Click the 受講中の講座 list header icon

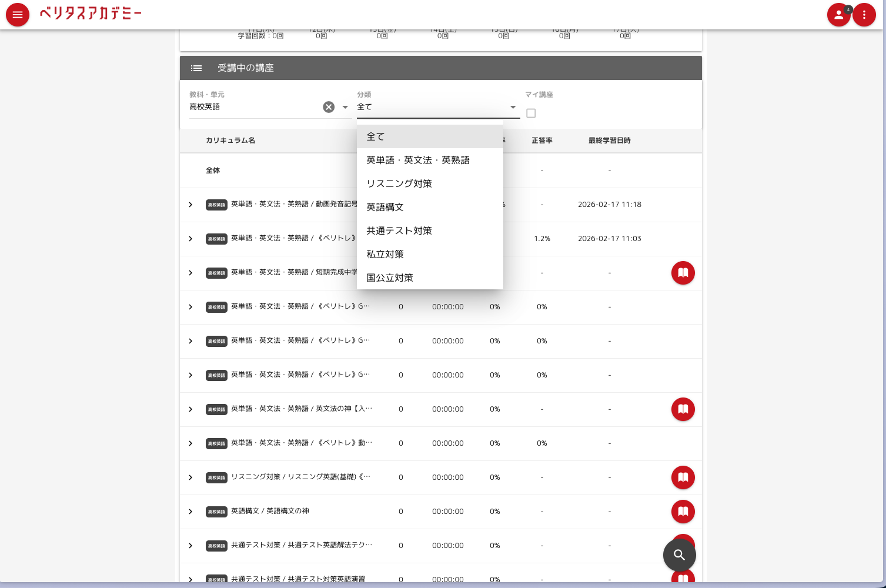tap(196, 68)
